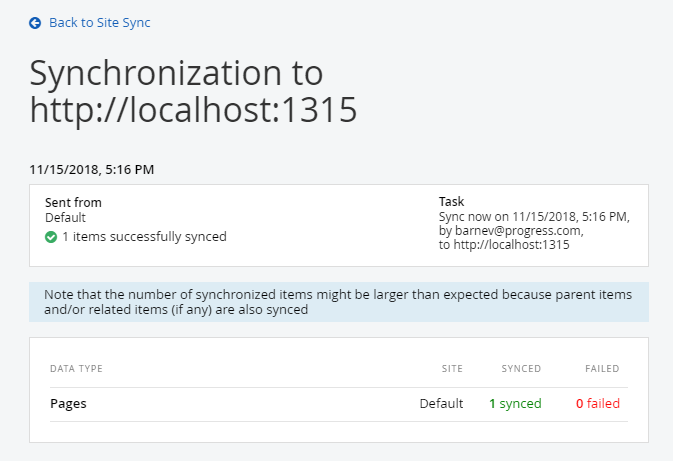Click the Sent from label
673x461 pixels.
click(x=73, y=202)
